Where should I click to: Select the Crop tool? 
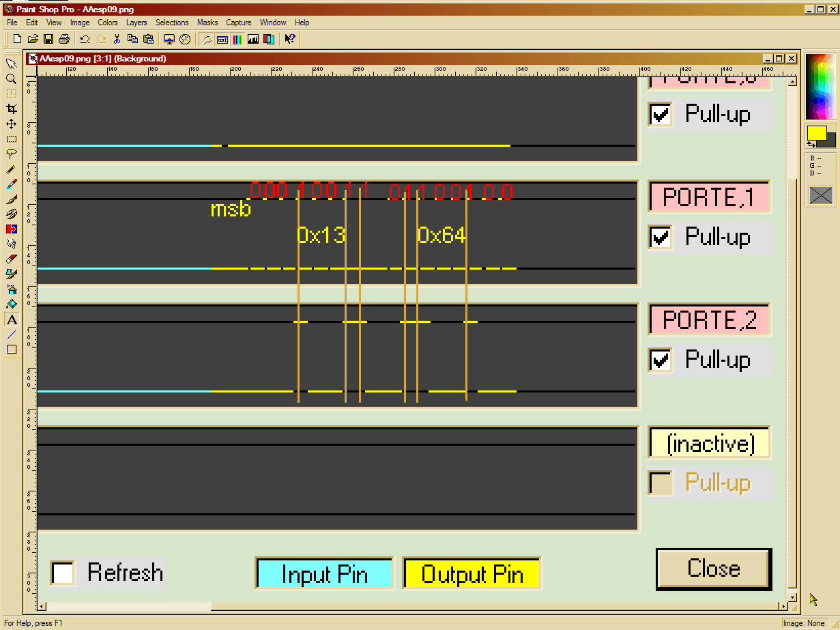point(12,109)
